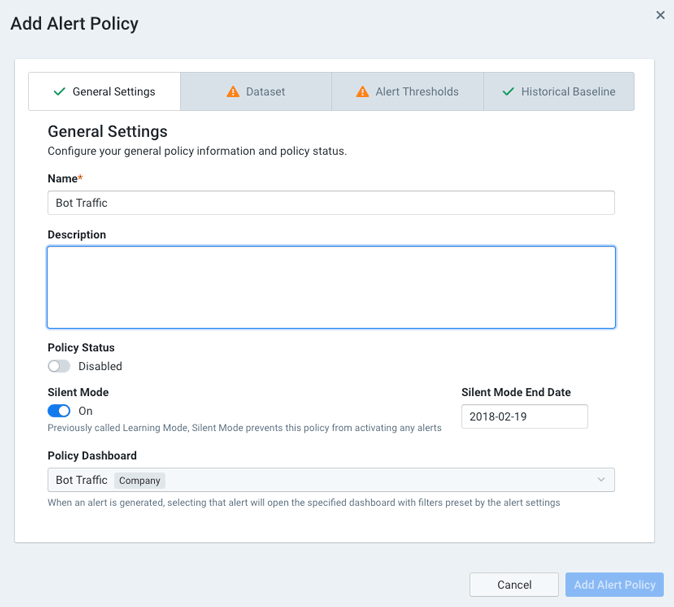Go to the Alert Thresholds tab
674x607 pixels.
(x=407, y=92)
